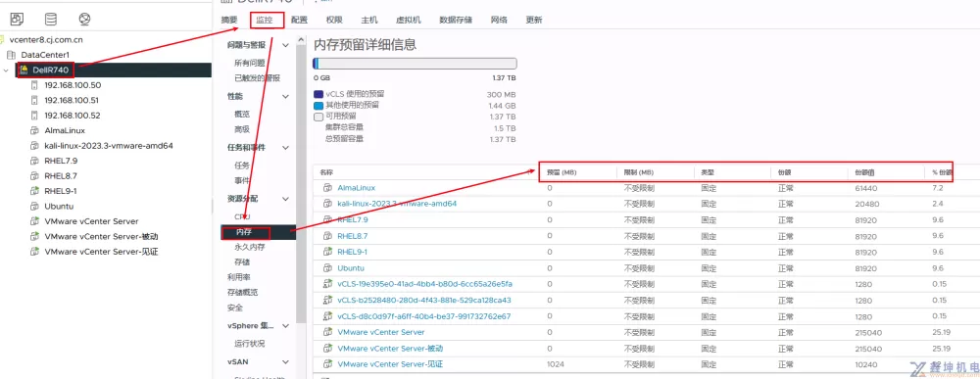Image resolution: width=980 pixels, height=379 pixels.
Task: Collapse the vSAN section
Action: click(285, 361)
